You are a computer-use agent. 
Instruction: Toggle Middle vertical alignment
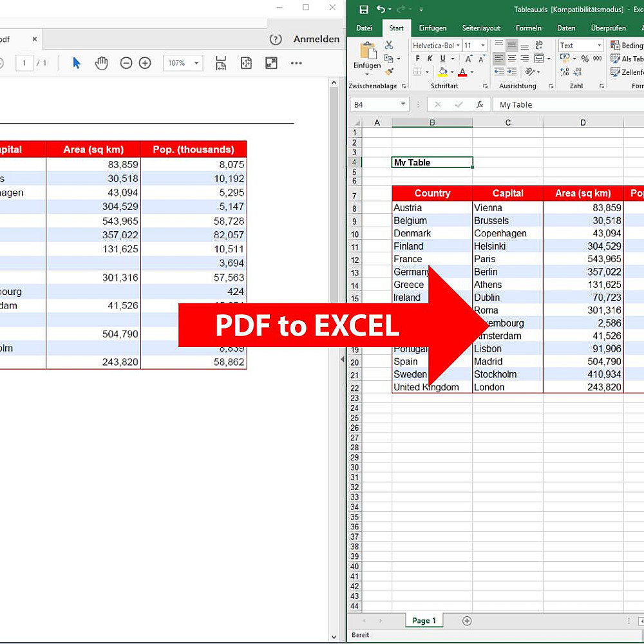point(512,45)
